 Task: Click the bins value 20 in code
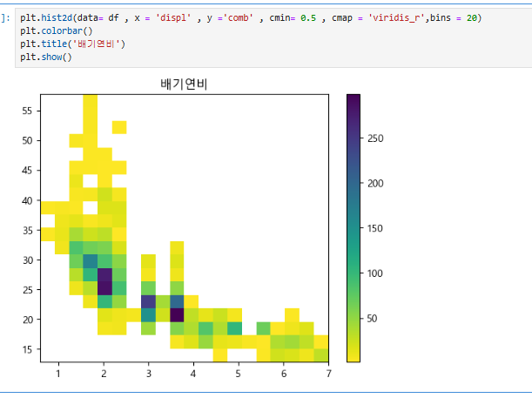tap(471, 17)
